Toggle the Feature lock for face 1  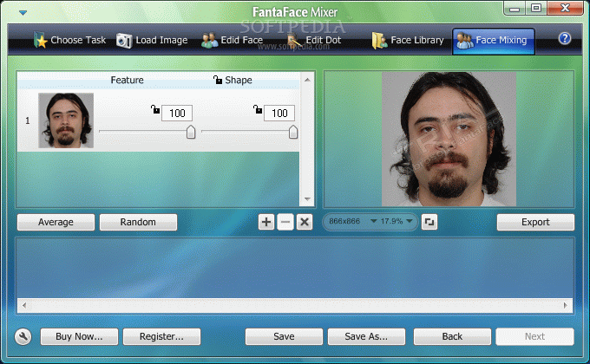155,109
